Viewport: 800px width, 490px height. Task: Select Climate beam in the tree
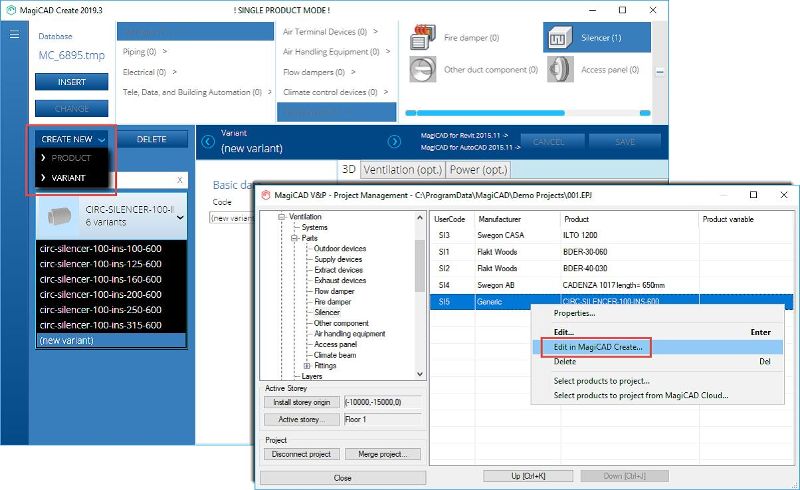pyautogui.click(x=335, y=355)
